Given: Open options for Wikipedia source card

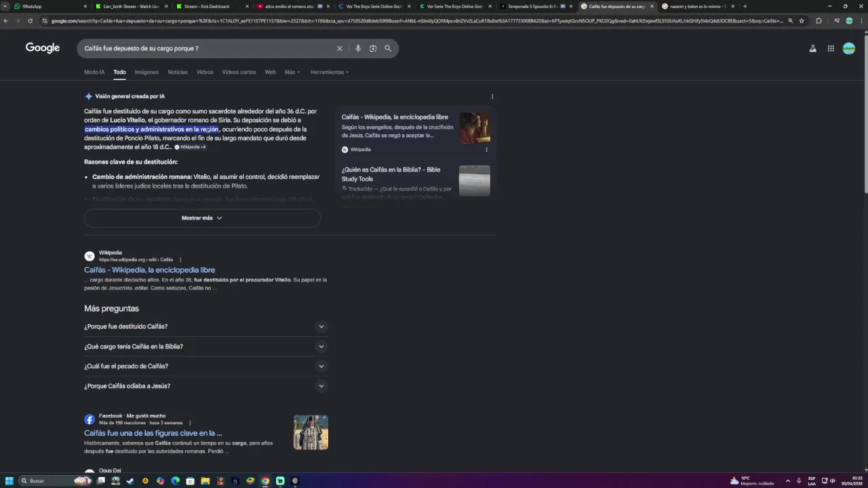Looking at the screenshot, I should (486, 149).
